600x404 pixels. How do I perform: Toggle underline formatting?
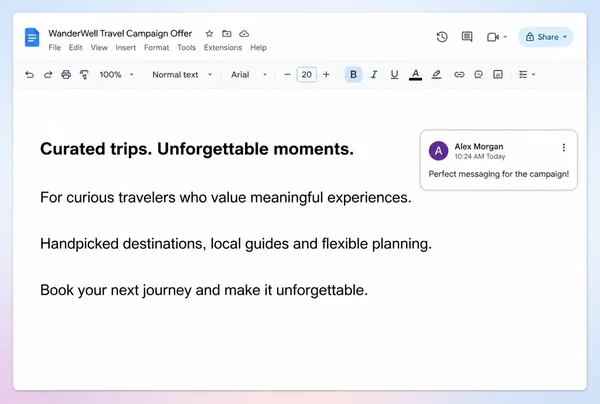394,75
